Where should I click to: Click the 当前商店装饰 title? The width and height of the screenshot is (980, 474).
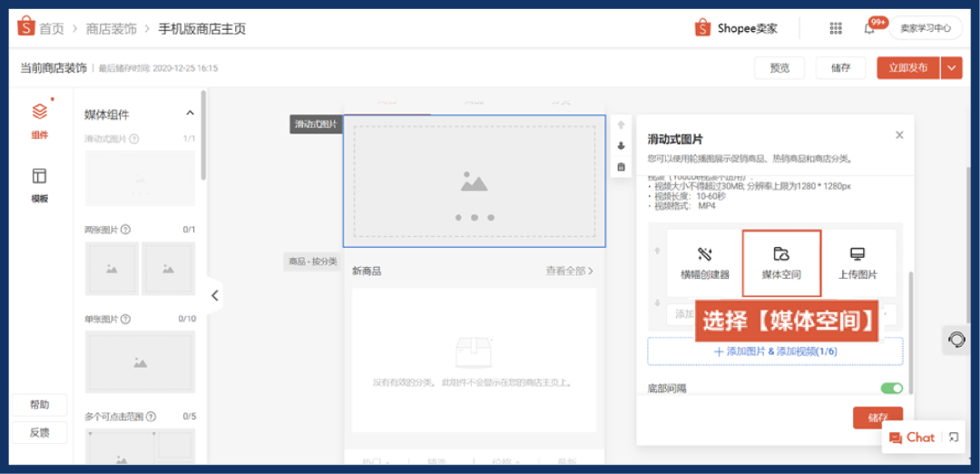point(54,67)
